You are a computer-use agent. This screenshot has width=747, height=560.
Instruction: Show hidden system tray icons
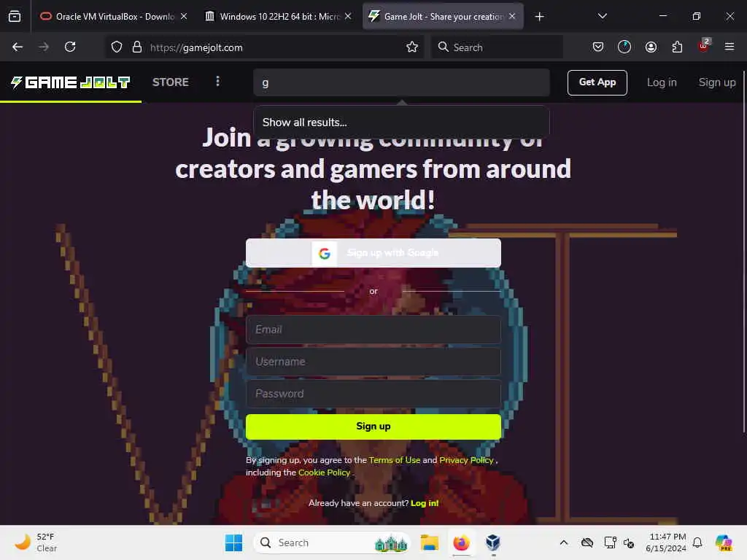pos(564,542)
